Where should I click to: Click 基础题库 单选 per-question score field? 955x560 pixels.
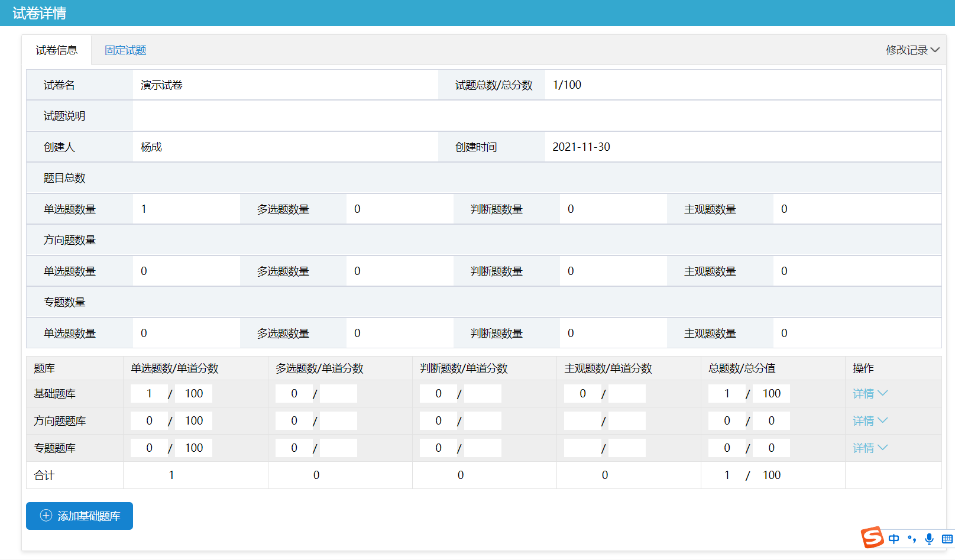pyautogui.click(x=194, y=394)
